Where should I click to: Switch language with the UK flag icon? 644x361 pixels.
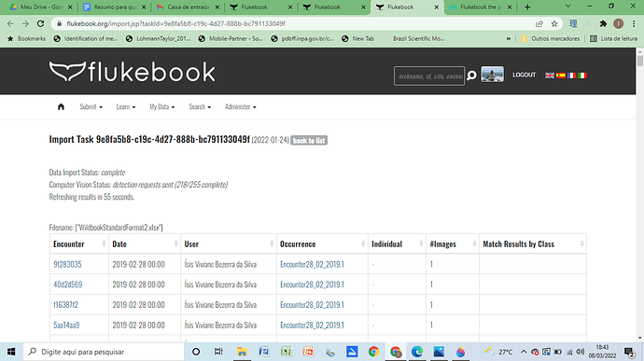pyautogui.click(x=550, y=76)
